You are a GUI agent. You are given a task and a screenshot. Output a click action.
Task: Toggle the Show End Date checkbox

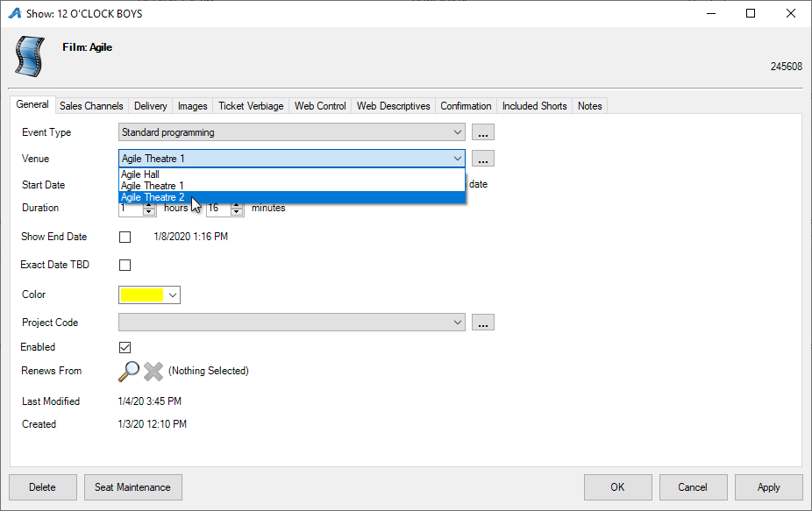click(125, 238)
